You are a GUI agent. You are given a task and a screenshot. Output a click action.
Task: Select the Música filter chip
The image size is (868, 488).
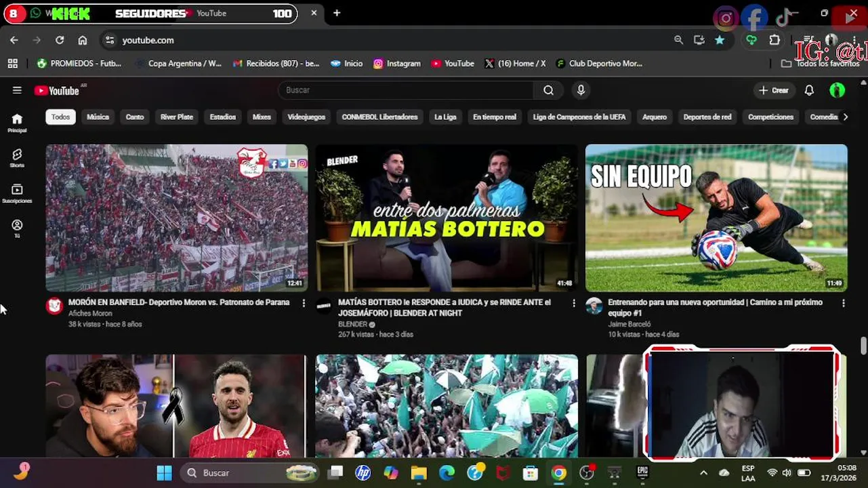(98, 117)
